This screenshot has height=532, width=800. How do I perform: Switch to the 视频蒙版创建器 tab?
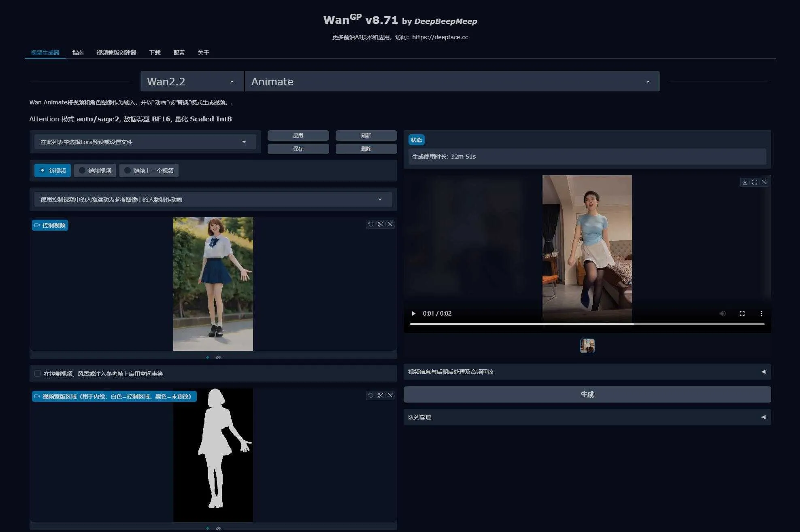(x=116, y=53)
